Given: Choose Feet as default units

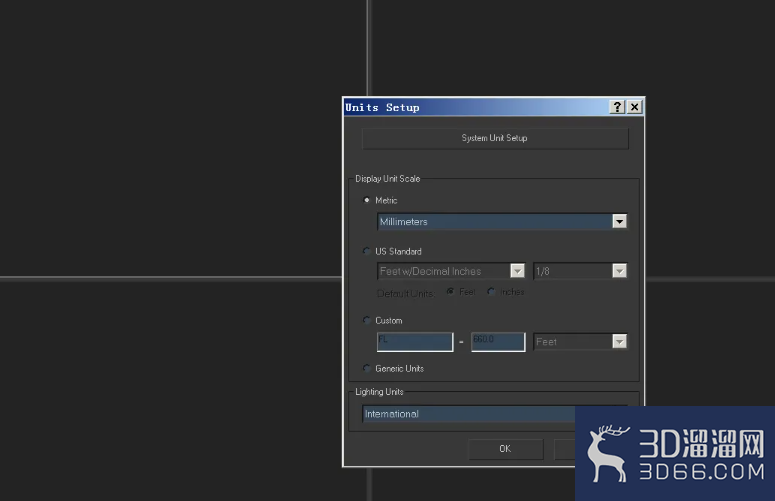Looking at the screenshot, I should [x=450, y=292].
